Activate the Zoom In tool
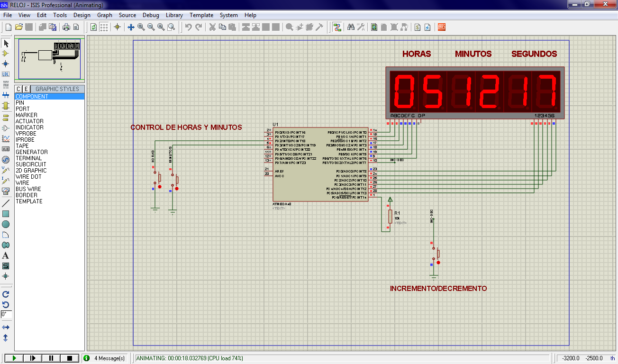The image size is (618, 364). (x=141, y=27)
